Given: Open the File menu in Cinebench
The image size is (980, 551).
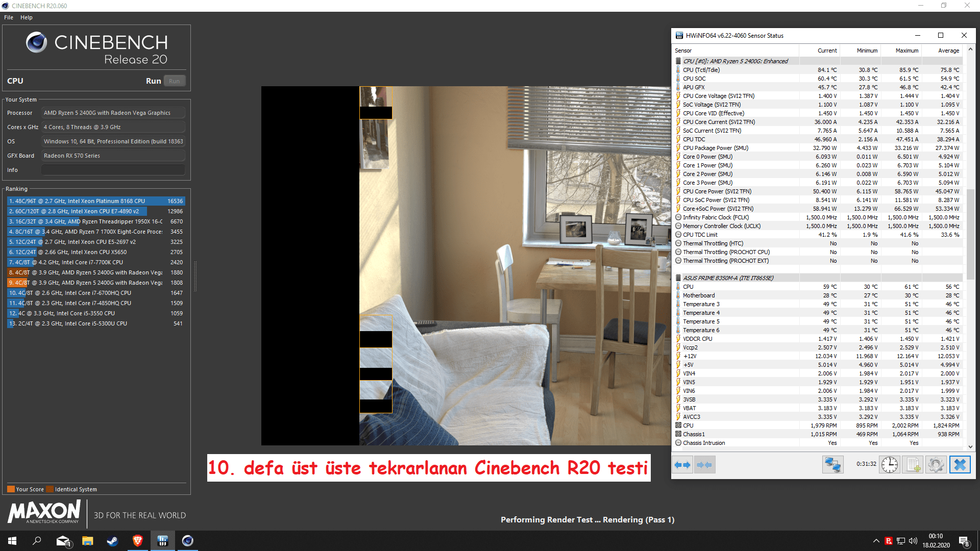Looking at the screenshot, I should point(9,17).
